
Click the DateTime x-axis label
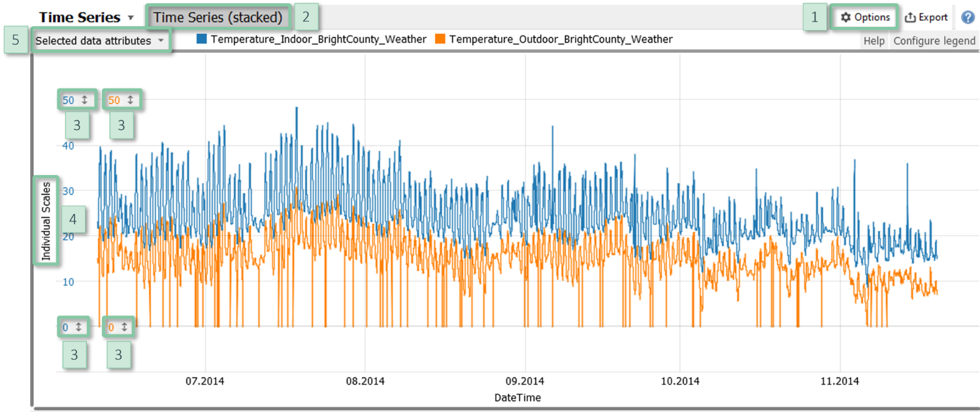[517, 397]
